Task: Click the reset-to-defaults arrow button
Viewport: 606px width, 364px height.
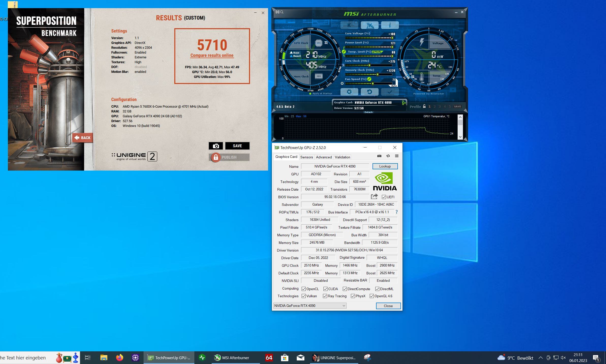Action: pyautogui.click(x=369, y=92)
